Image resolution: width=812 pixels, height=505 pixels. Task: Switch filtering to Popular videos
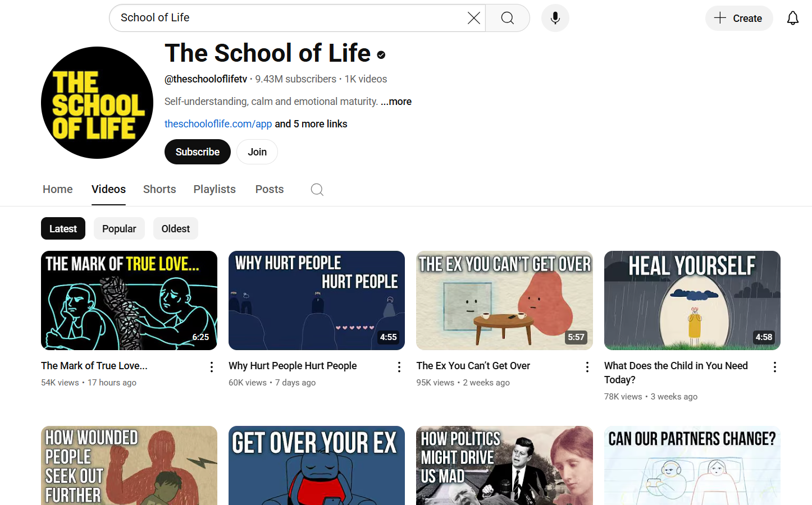tap(119, 228)
